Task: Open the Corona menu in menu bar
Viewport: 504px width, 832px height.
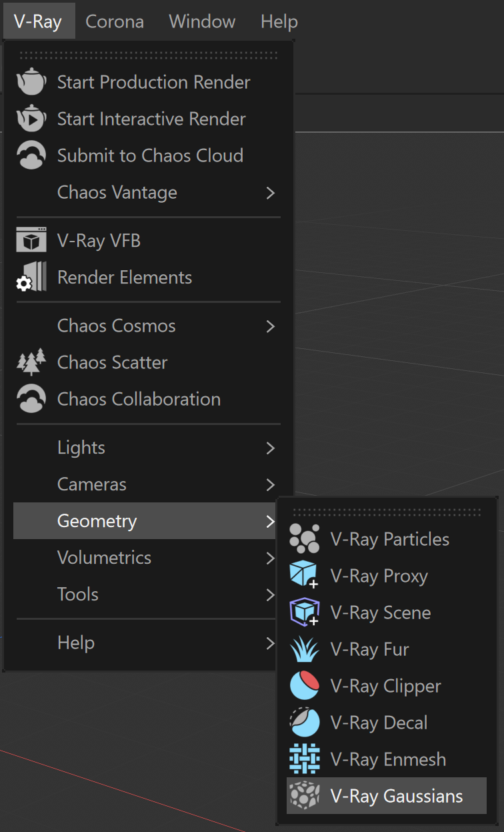Action: [115, 21]
